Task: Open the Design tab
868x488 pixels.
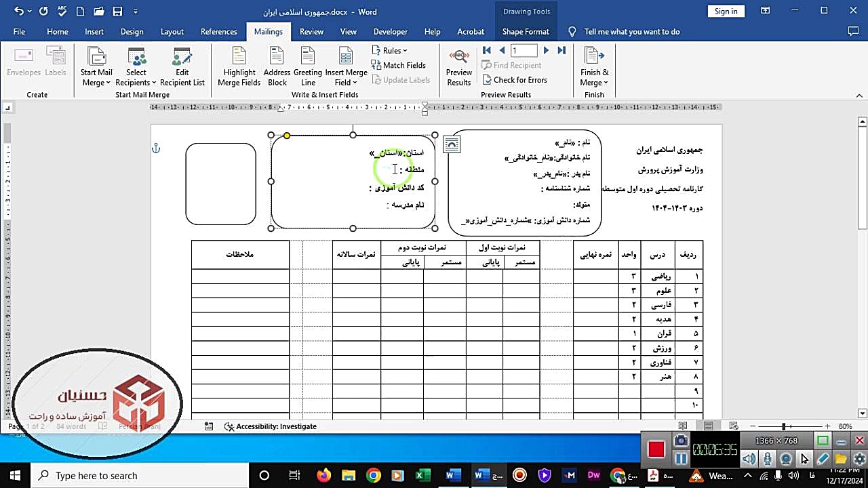Action: pyautogui.click(x=132, y=32)
